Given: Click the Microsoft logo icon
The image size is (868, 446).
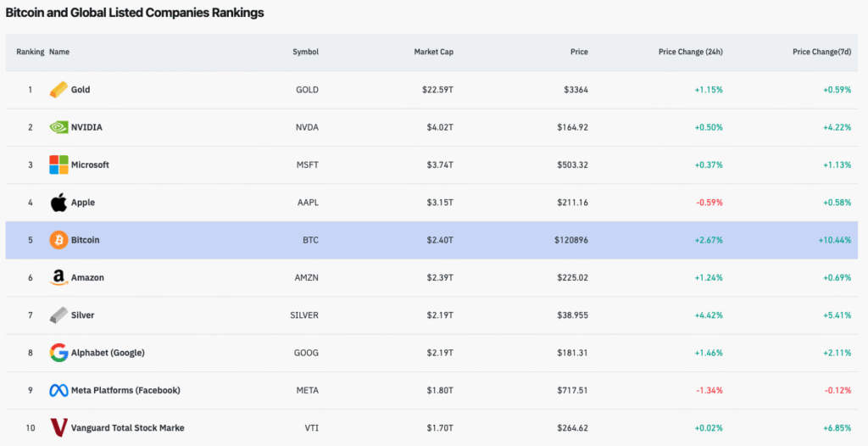Looking at the screenshot, I should pos(58,164).
